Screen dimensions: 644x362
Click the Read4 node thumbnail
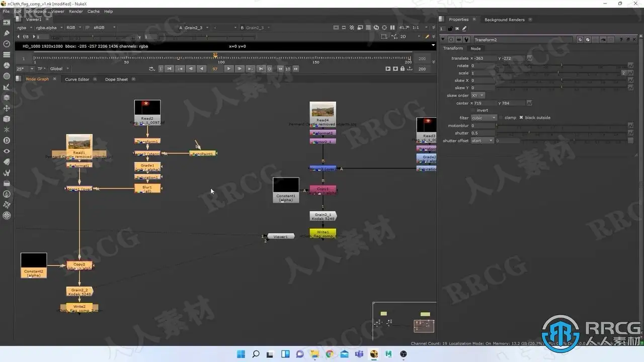(323, 111)
